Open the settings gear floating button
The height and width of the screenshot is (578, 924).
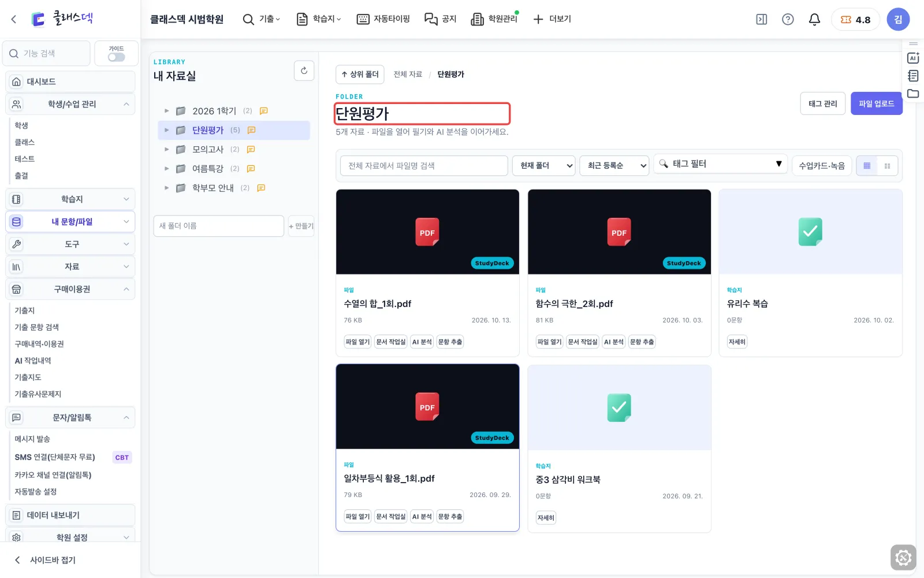coord(903,558)
